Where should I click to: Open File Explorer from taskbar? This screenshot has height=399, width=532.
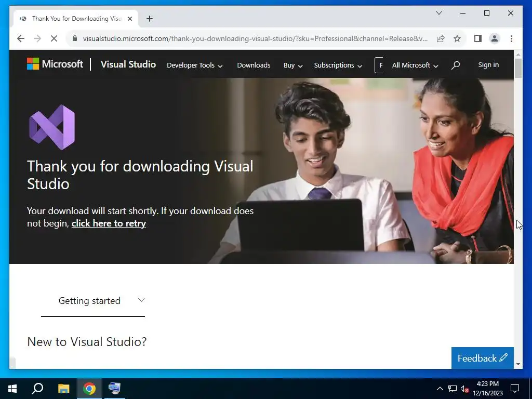pyautogui.click(x=63, y=389)
